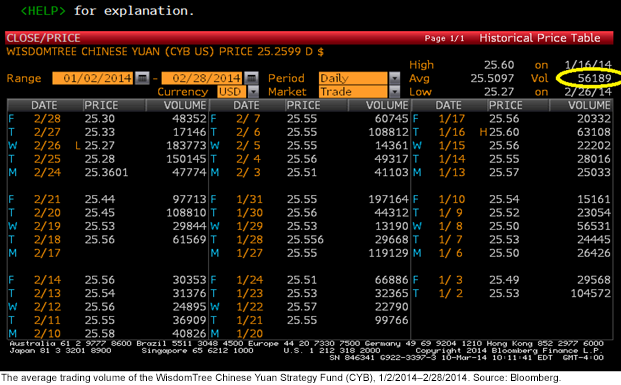Click the Historical Price Table title
This screenshot has width=621, height=385.
pos(539,38)
